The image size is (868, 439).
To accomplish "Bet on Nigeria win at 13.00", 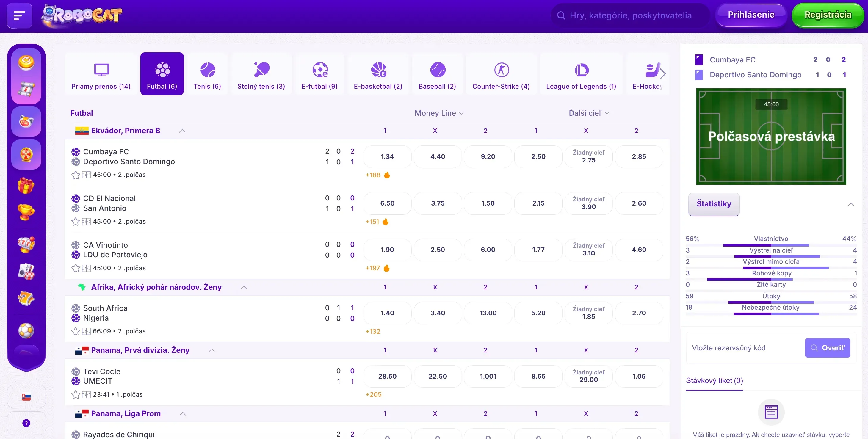I will (x=488, y=313).
